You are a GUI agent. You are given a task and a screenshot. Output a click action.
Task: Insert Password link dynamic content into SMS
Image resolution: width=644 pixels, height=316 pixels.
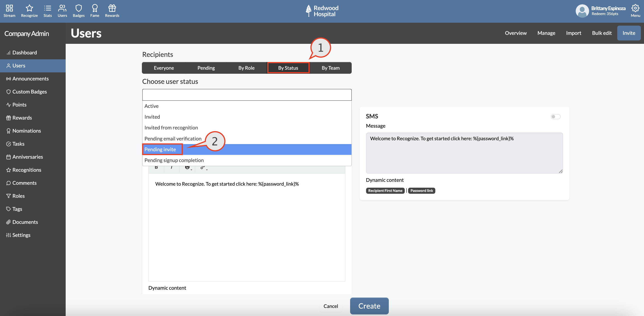click(421, 191)
